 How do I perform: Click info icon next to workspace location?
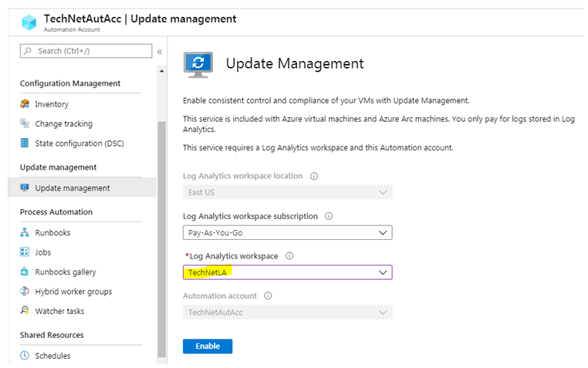[314, 176]
